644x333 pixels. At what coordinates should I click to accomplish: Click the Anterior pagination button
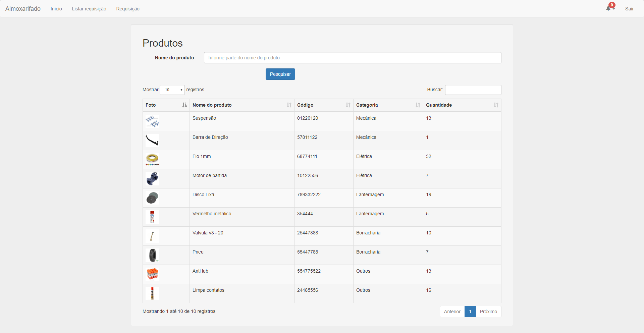pyautogui.click(x=452, y=312)
